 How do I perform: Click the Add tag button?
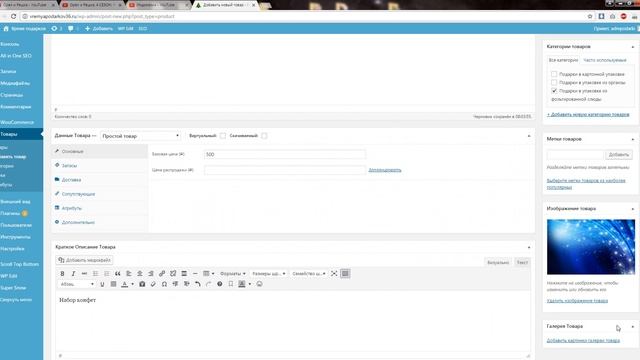619,155
